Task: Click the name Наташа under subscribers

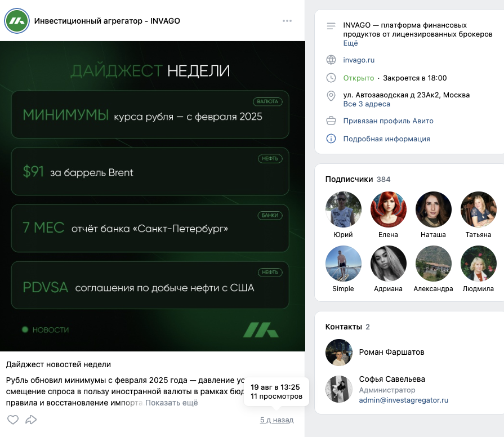Action: pyautogui.click(x=433, y=235)
